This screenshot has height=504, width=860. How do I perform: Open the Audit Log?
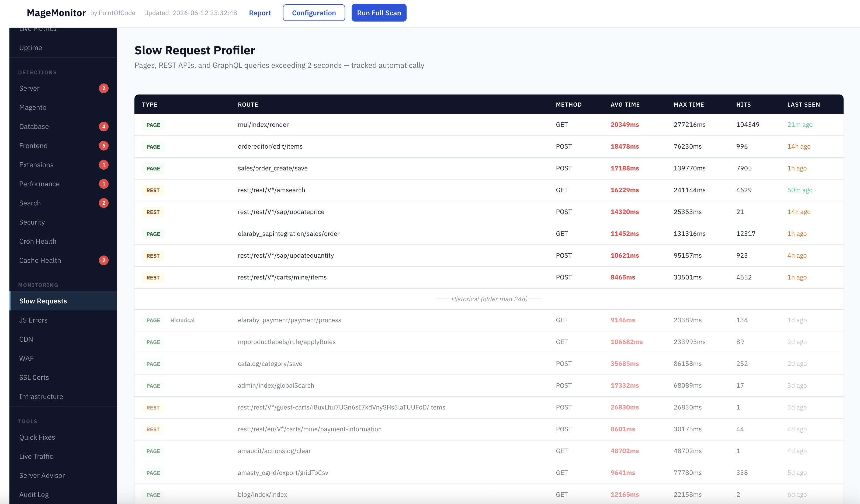pyautogui.click(x=64, y=495)
